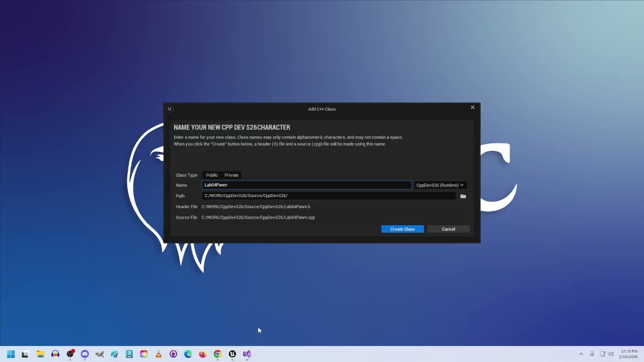Click the microphone icon in the system tray
The height and width of the screenshot is (362, 644).
(x=592, y=354)
